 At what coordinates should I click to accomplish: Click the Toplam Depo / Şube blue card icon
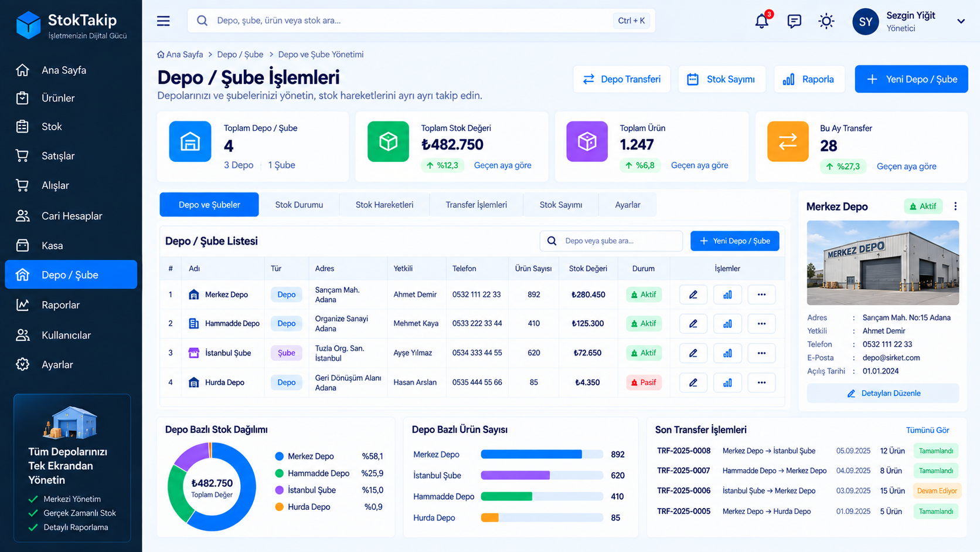[190, 141]
